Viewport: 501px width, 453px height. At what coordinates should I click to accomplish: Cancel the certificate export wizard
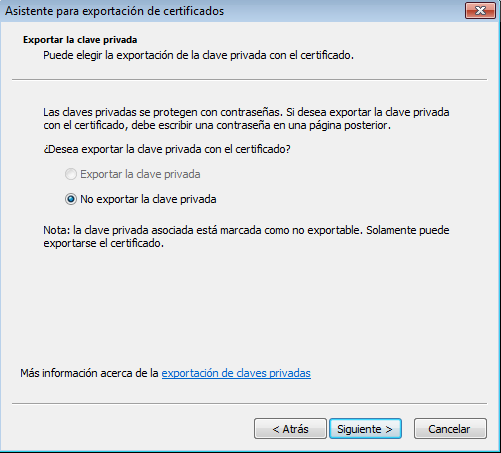tap(450, 429)
